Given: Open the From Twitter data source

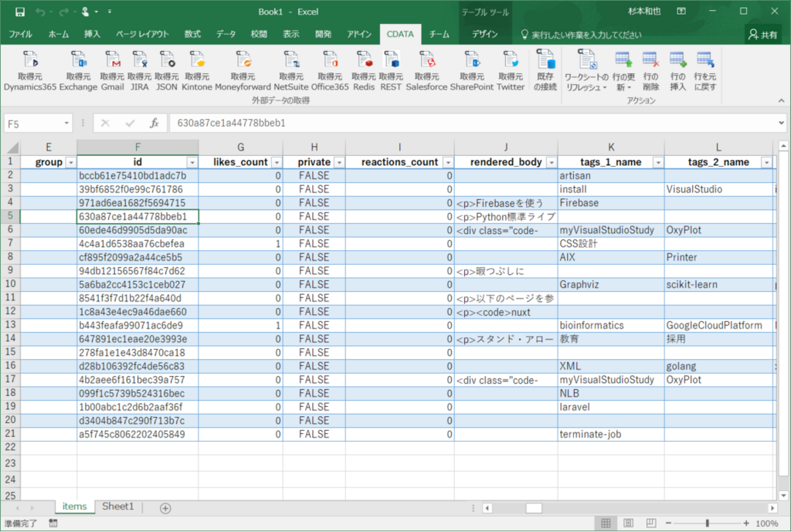Looking at the screenshot, I should pyautogui.click(x=511, y=70).
